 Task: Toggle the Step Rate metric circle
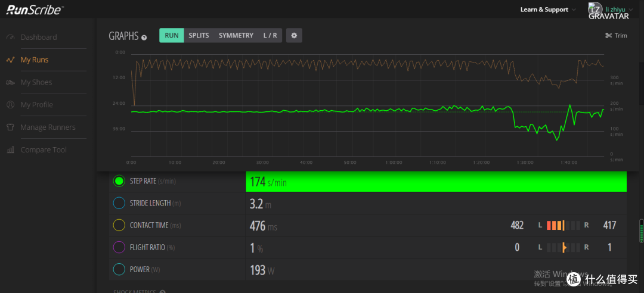[119, 181]
